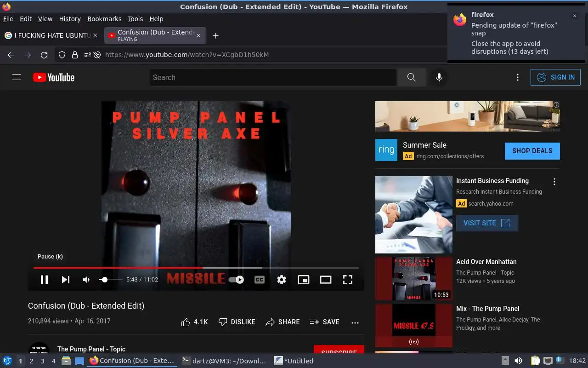Reload the current page
Viewport: 588px width, 368px height.
(x=44, y=55)
